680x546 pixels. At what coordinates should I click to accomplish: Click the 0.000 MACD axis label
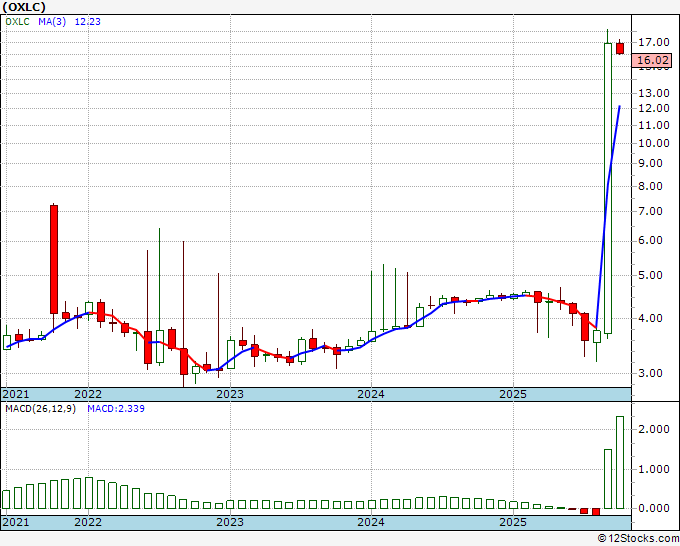pos(654,508)
